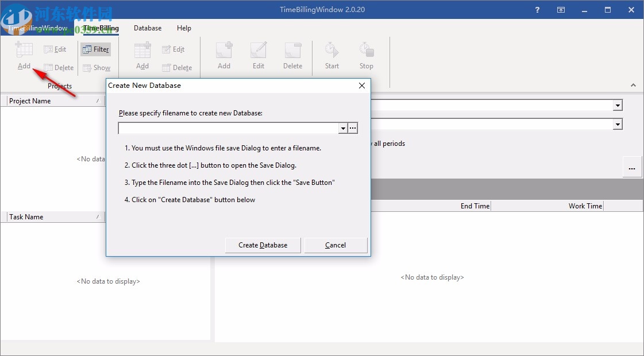Viewport: 644px width, 356px height.
Task: Click the filename input field
Action: pos(227,127)
